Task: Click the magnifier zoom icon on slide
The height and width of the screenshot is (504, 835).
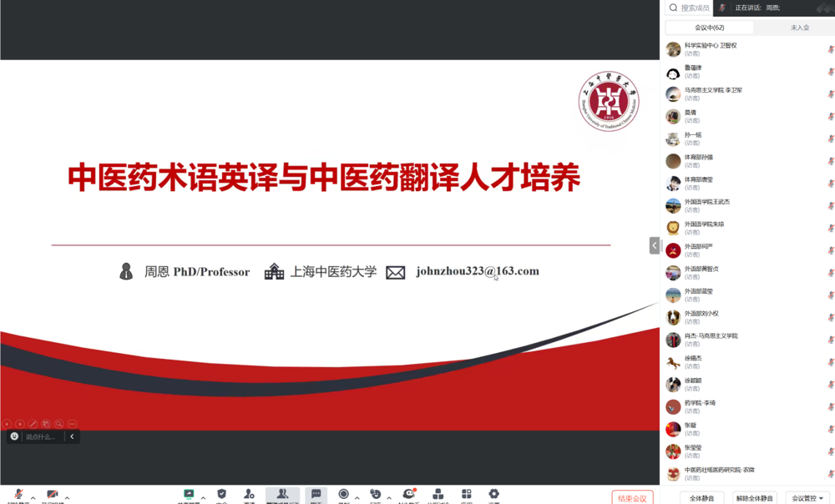Action: coord(58,424)
